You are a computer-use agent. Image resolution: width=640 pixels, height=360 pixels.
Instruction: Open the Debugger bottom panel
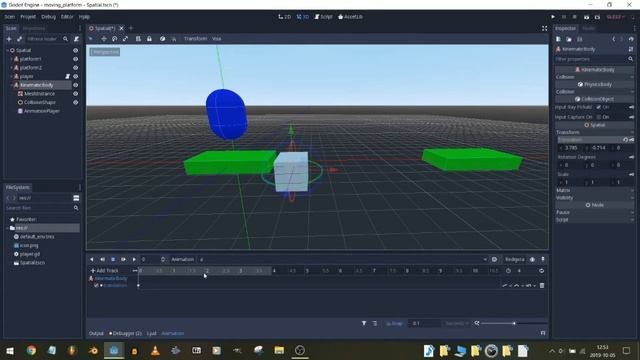click(x=125, y=333)
